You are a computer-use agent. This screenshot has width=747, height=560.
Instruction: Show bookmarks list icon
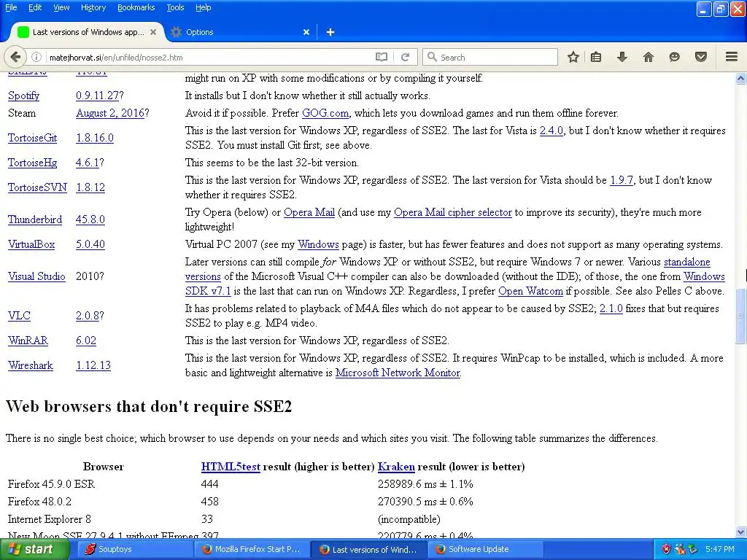tap(596, 57)
